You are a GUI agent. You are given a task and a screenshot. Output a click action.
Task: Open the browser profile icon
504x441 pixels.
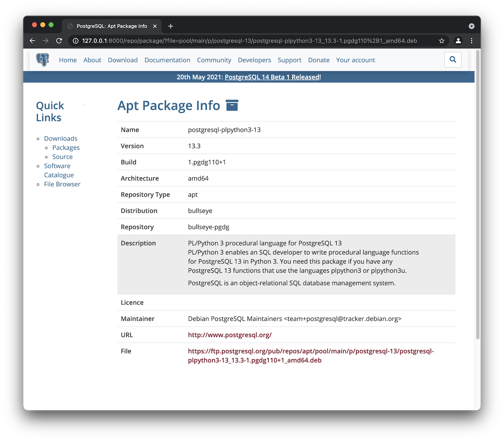pyautogui.click(x=458, y=41)
